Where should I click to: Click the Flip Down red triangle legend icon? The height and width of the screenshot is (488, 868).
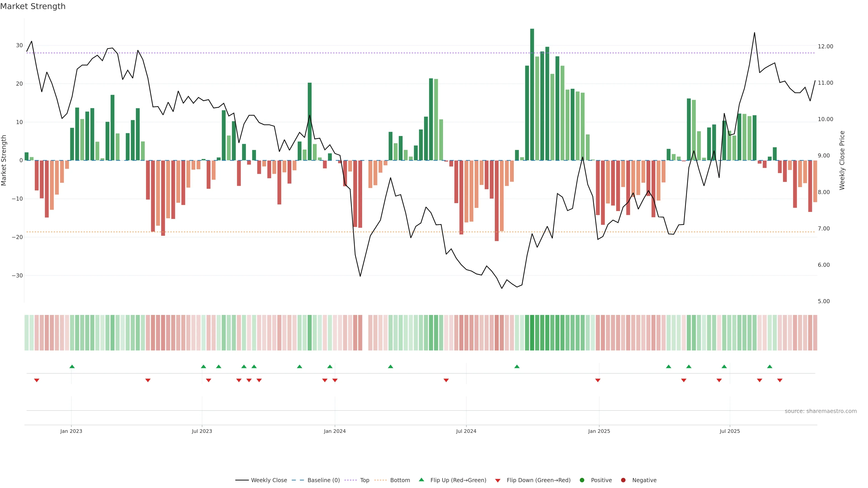point(498,481)
